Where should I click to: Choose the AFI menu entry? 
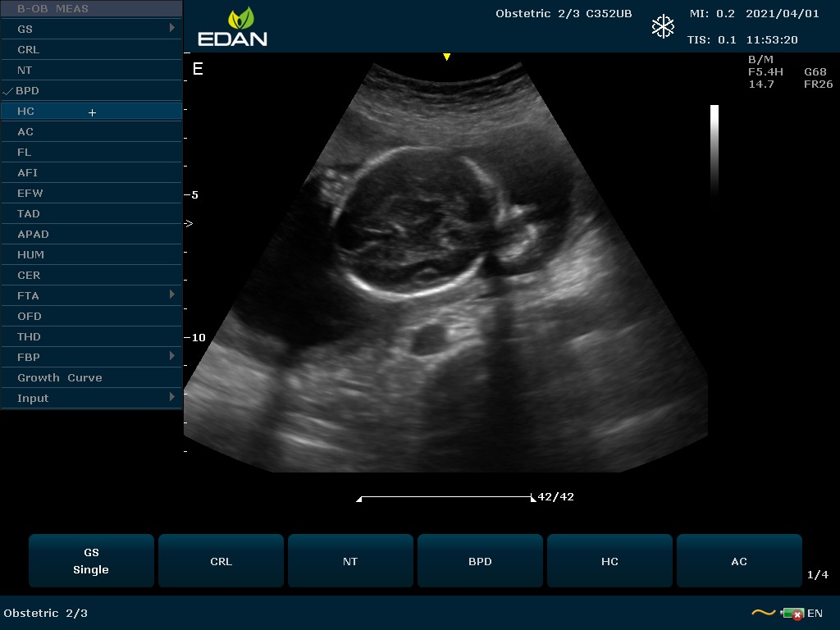tap(28, 173)
